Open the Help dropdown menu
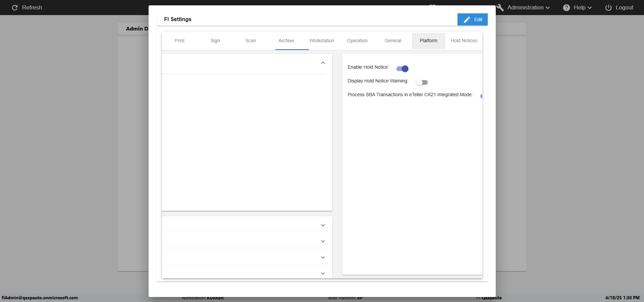 click(x=582, y=8)
